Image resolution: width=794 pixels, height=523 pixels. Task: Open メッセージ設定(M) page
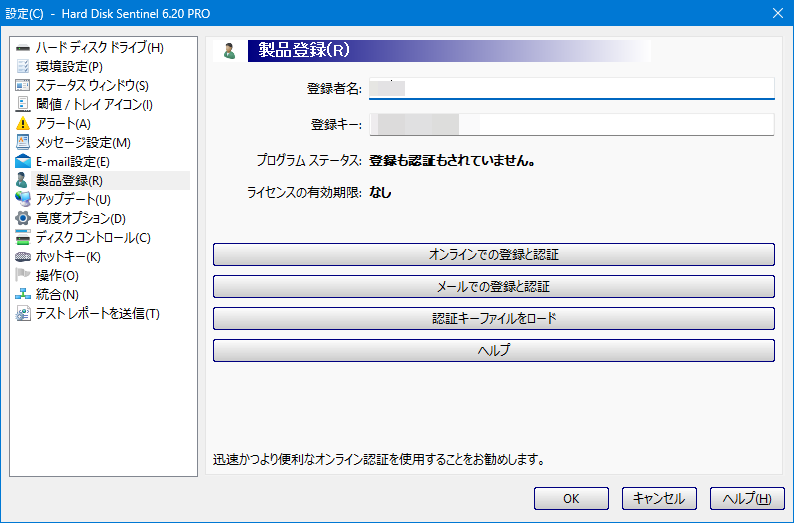click(x=83, y=142)
